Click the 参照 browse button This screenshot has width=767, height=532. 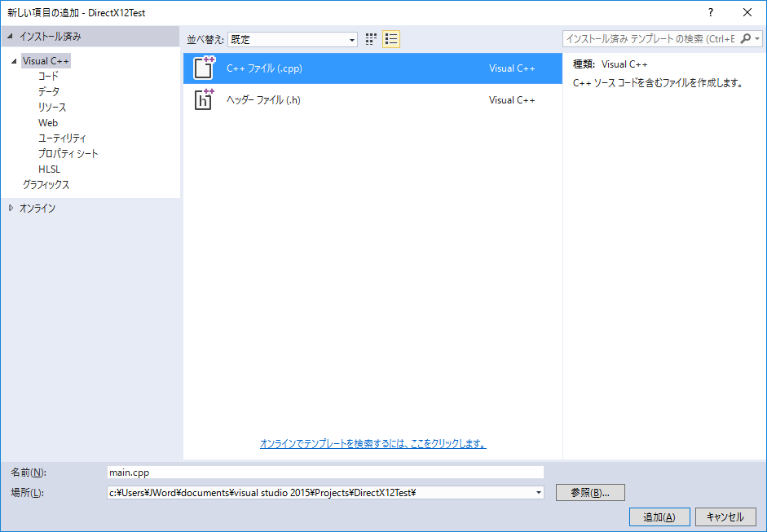click(x=590, y=493)
